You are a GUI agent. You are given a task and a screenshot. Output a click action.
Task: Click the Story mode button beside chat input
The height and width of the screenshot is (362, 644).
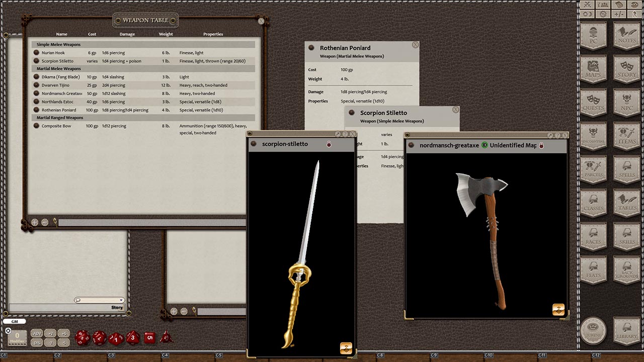pos(117,307)
